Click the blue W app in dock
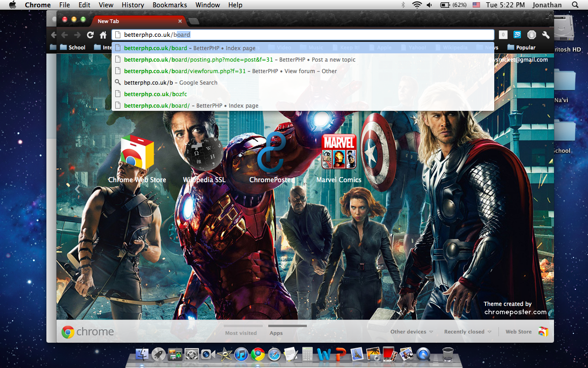 pos(324,354)
